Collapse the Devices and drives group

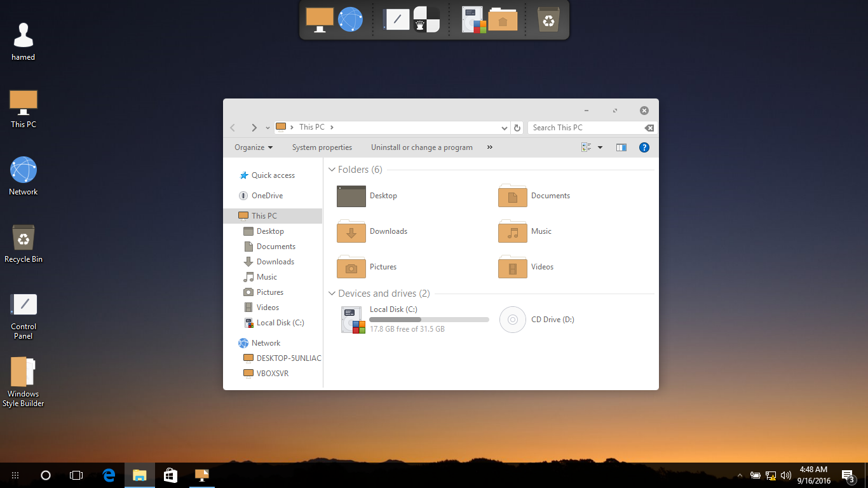click(x=332, y=294)
